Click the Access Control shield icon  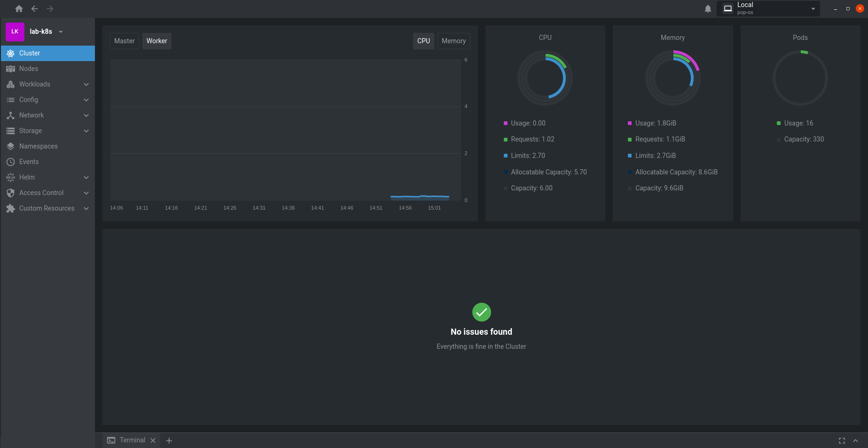pyautogui.click(x=10, y=193)
